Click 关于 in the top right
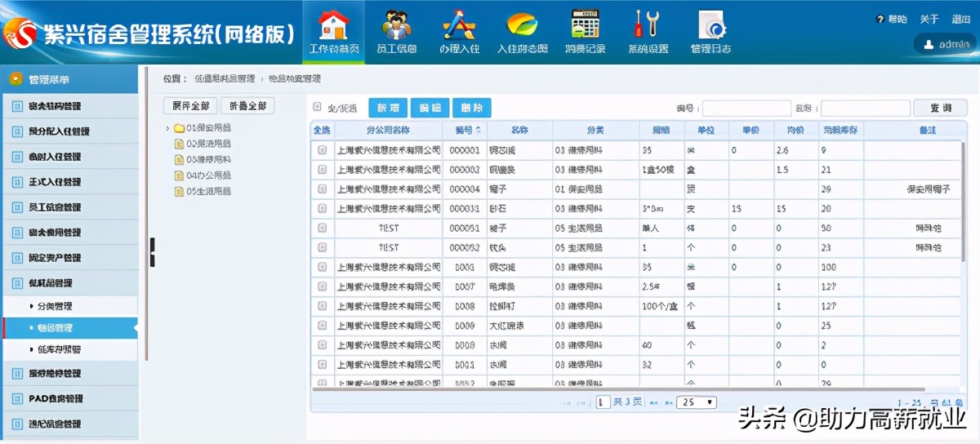This screenshot has height=444, width=980. (x=929, y=19)
